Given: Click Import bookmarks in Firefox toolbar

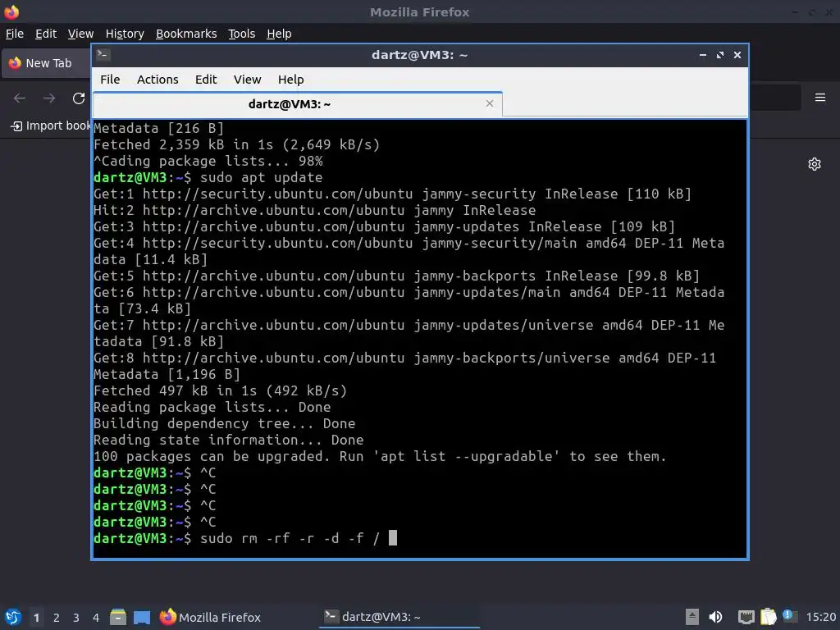Looking at the screenshot, I should click(x=51, y=126).
